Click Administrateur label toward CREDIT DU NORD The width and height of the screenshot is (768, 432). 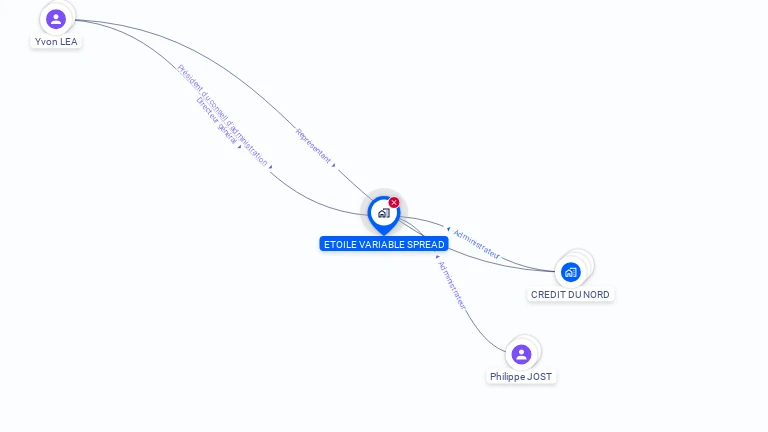(x=477, y=244)
